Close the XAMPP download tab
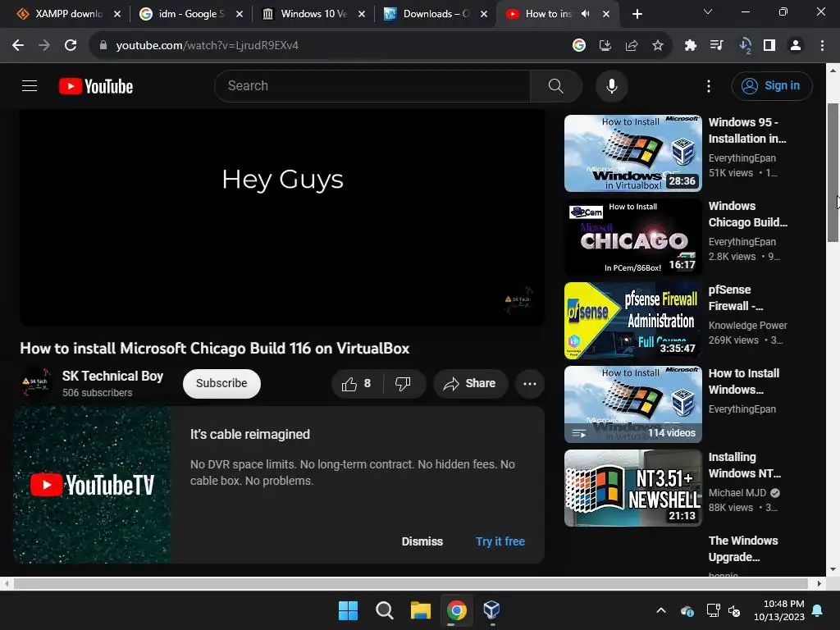The image size is (840, 630). click(x=117, y=15)
